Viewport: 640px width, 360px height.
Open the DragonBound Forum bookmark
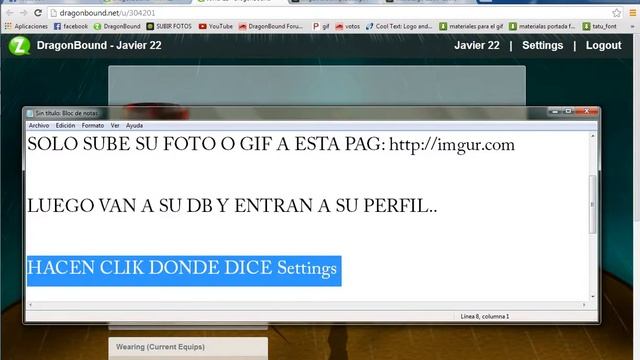pos(271,26)
